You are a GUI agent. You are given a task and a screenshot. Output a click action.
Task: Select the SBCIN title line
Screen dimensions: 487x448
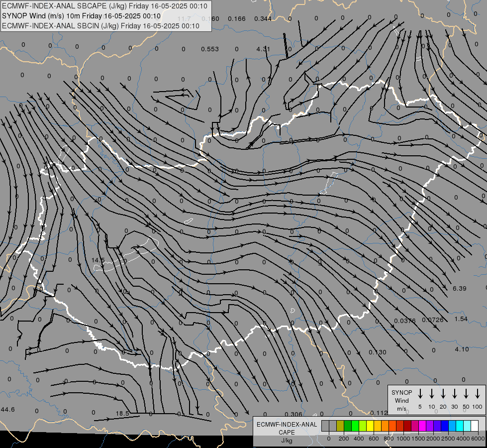[100, 26]
